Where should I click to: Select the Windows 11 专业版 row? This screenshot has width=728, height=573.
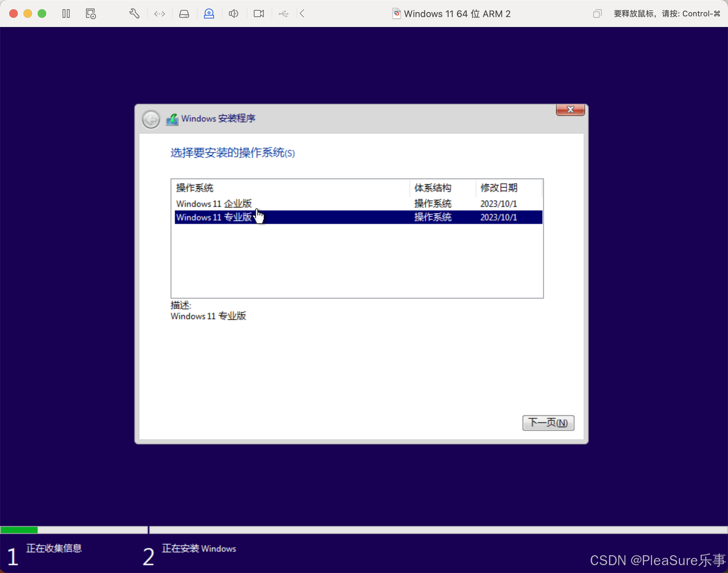(358, 217)
